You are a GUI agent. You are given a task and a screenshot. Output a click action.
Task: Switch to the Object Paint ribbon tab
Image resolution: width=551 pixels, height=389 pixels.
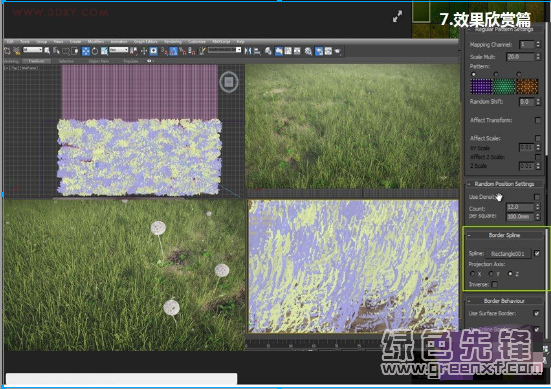coord(99,61)
